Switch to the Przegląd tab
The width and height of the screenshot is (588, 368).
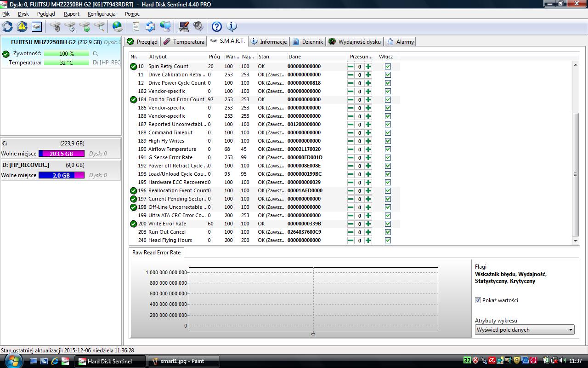(x=142, y=41)
